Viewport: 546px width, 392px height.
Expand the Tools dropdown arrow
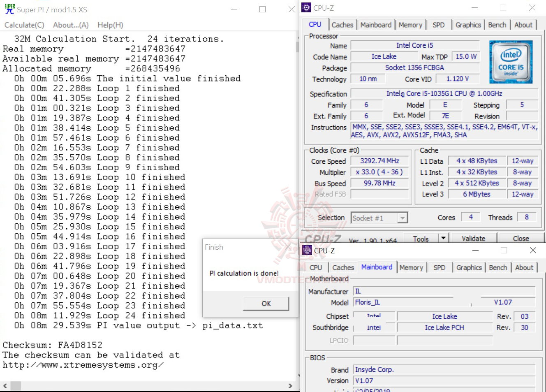pyautogui.click(x=443, y=238)
